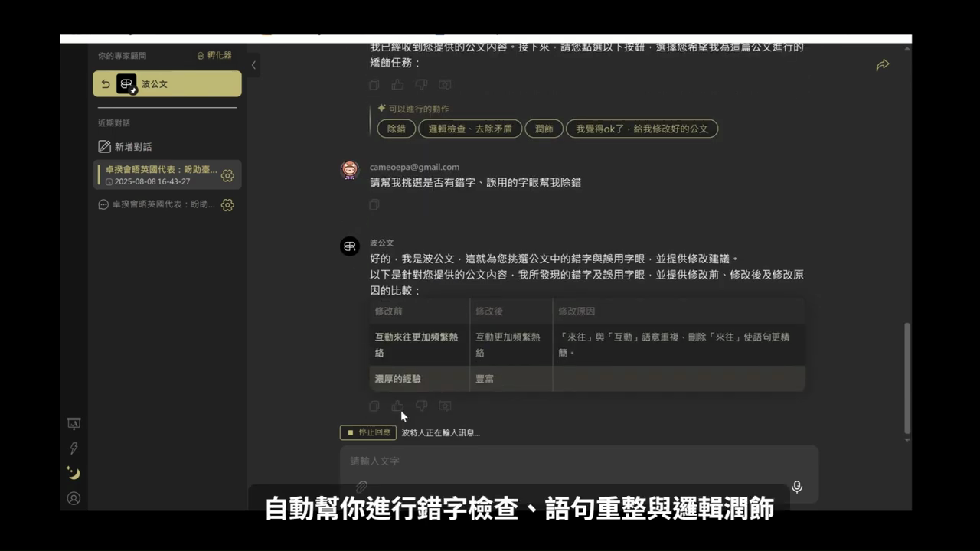
Task: Open settings gear of the highlighted conversation
Action: pos(227,176)
